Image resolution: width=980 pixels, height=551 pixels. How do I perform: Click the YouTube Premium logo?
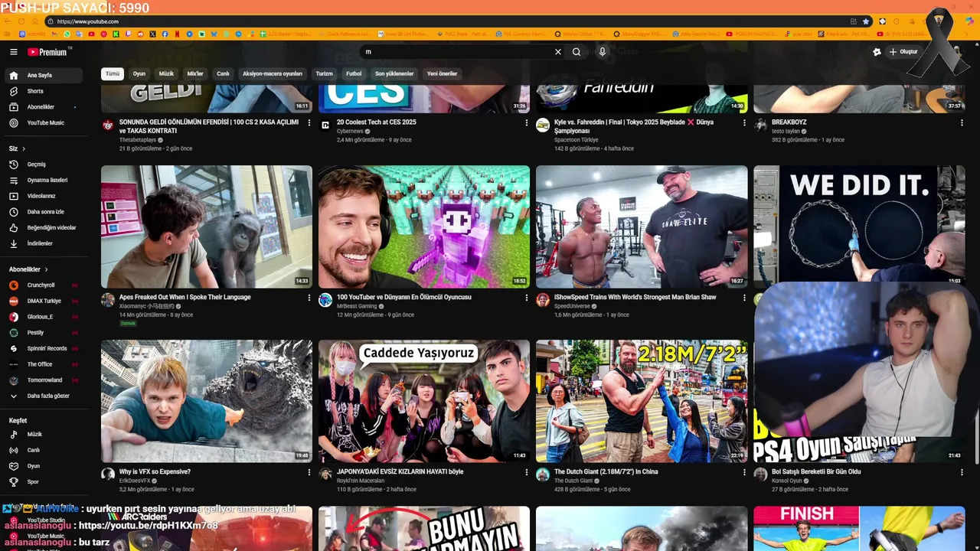point(48,52)
